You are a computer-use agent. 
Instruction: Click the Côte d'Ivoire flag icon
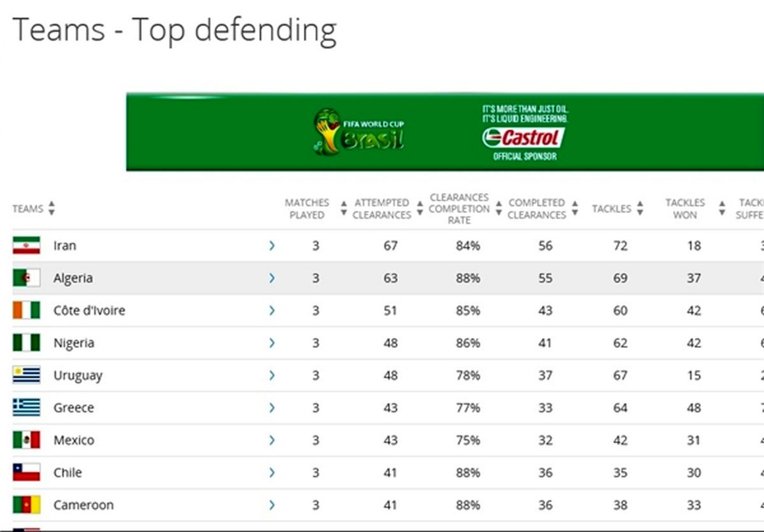(x=26, y=311)
